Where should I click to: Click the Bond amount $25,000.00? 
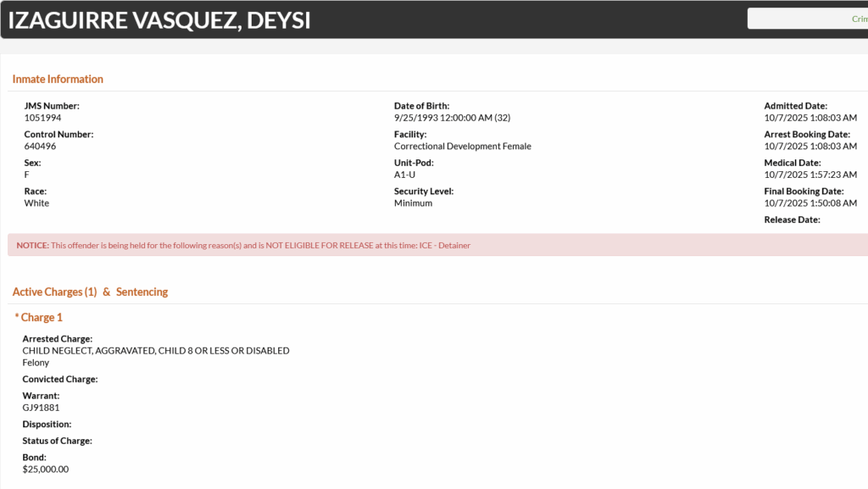[46, 469]
